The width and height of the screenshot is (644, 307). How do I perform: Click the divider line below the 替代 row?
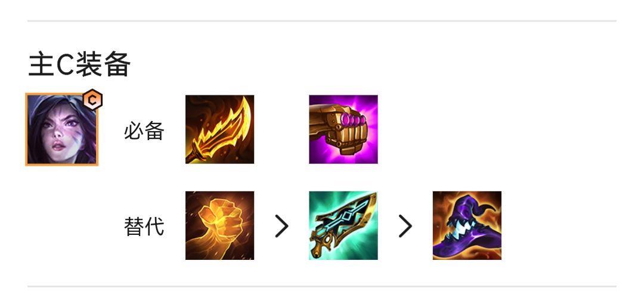322,286
